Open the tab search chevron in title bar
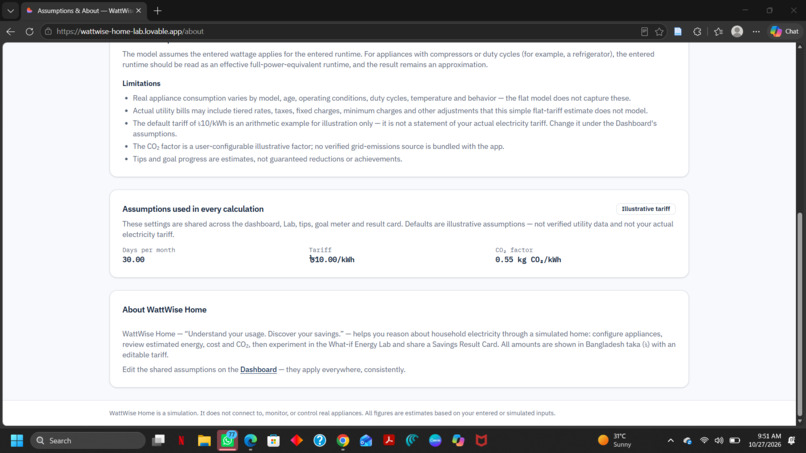Image resolution: width=806 pixels, height=453 pixels. tap(10, 10)
